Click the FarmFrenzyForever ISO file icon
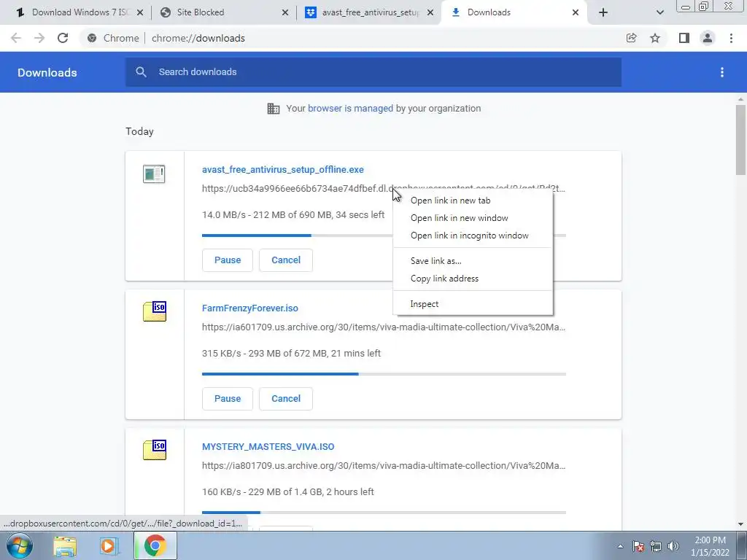The image size is (747, 560). (155, 311)
